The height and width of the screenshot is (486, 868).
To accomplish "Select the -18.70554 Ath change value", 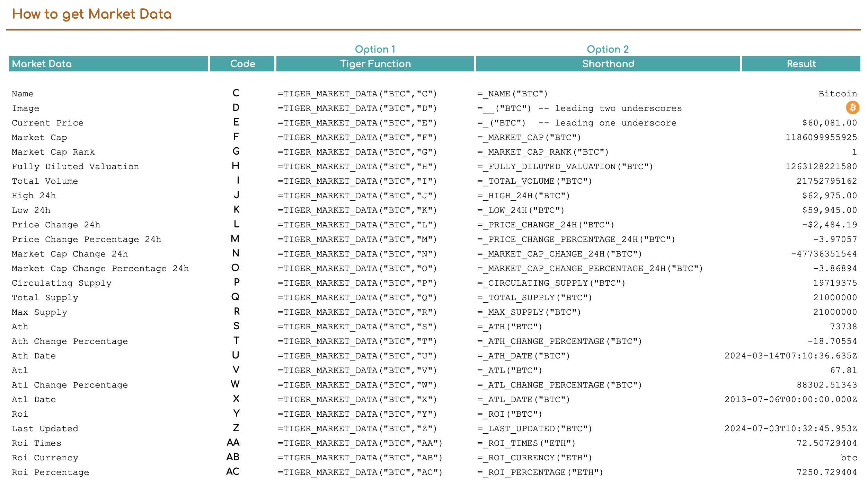I will pos(832,341).
